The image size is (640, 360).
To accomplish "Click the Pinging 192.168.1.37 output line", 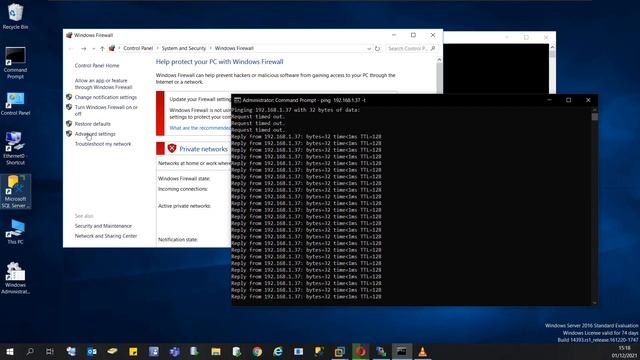I will point(296,110).
